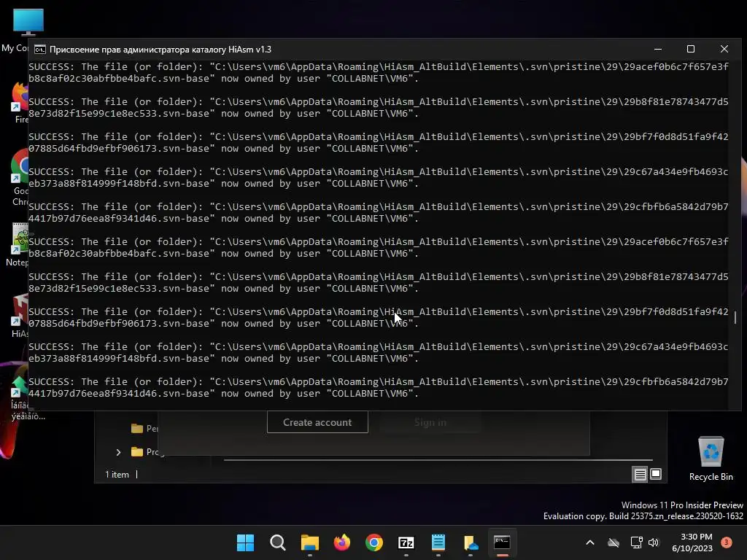Viewport: 747px width, 560px height.
Task: Click the console window title bar icon
Action: pyautogui.click(x=40, y=50)
